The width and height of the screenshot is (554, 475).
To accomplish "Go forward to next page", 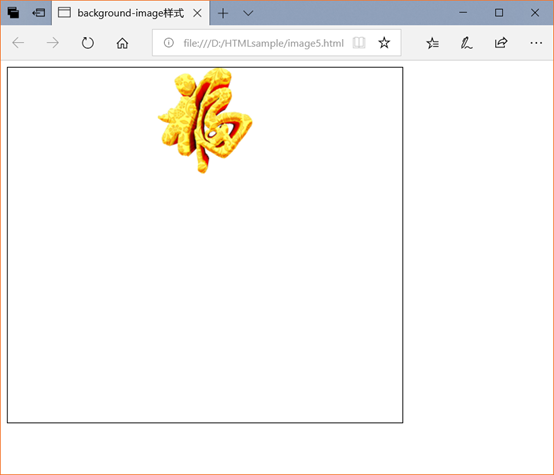I will point(53,43).
